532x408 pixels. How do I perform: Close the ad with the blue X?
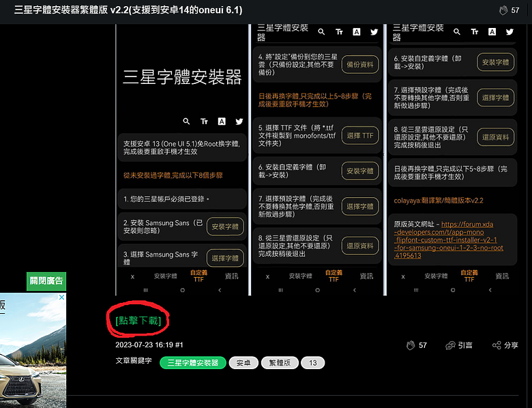[x=62, y=297]
